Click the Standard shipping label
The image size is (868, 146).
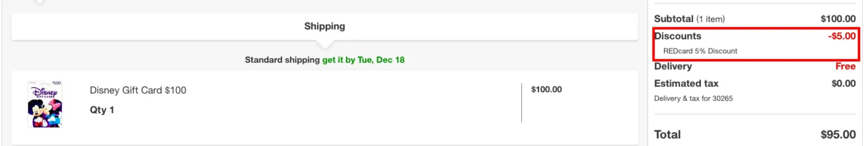pos(282,60)
